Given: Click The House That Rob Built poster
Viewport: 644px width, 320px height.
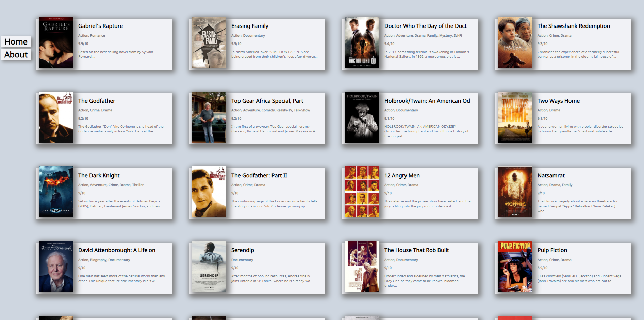Looking at the screenshot, I should pos(362,267).
